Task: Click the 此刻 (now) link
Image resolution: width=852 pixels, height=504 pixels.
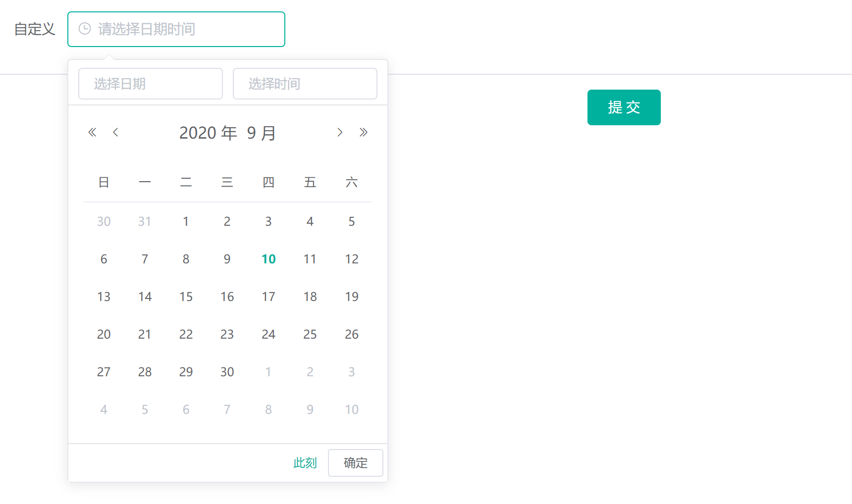Action: tap(305, 463)
